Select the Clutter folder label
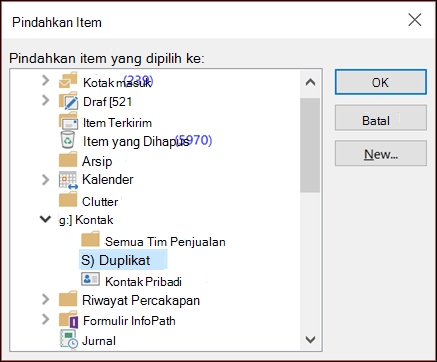The height and width of the screenshot is (362, 437). [100, 202]
